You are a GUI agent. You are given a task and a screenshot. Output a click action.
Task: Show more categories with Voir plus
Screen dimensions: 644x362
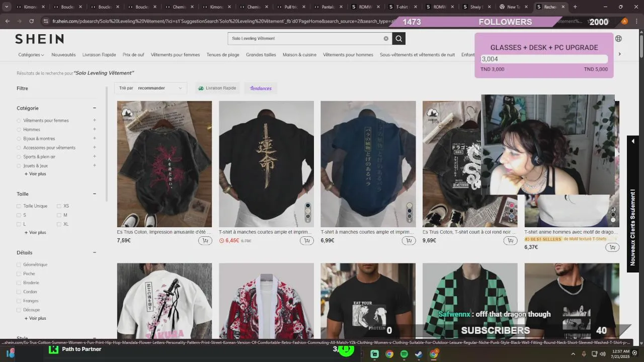(35, 174)
